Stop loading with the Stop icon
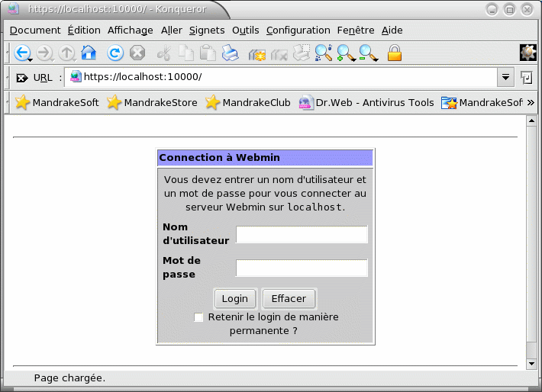 137,53
